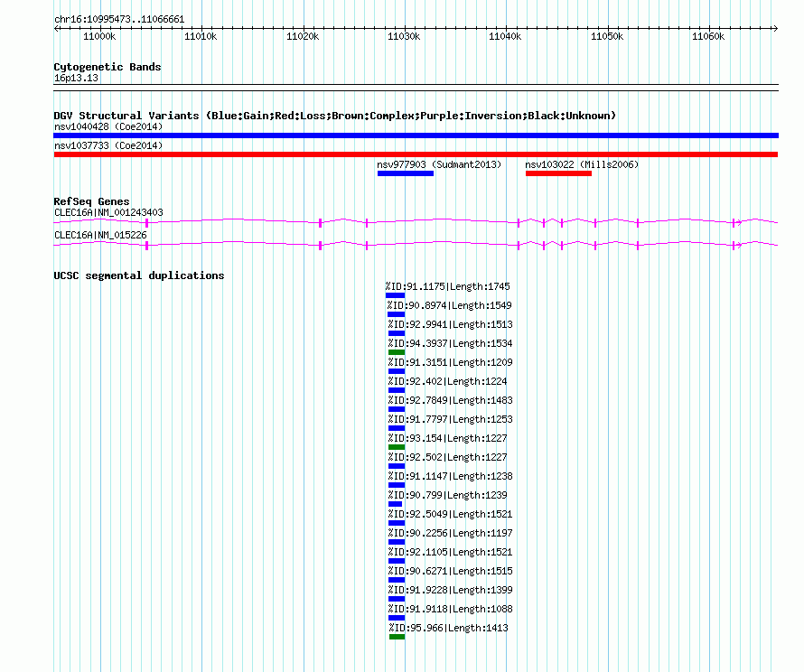The width and height of the screenshot is (804, 672).
Task: Click green bar under %ID:95.966 duplication
Action: click(397, 637)
